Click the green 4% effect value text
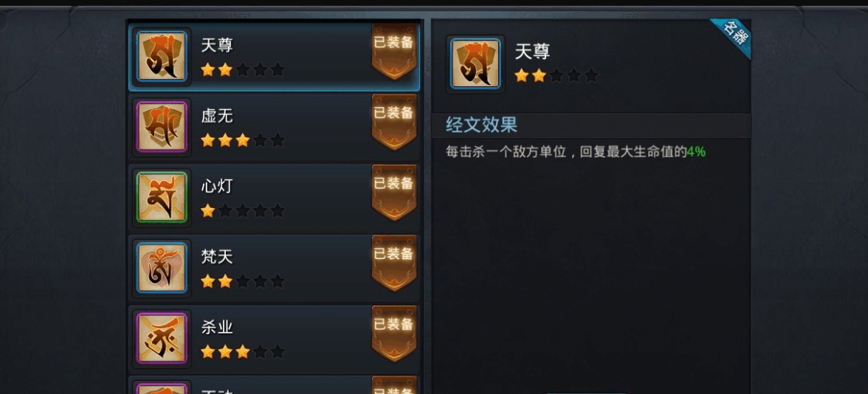The width and height of the screenshot is (868, 394). point(697,152)
